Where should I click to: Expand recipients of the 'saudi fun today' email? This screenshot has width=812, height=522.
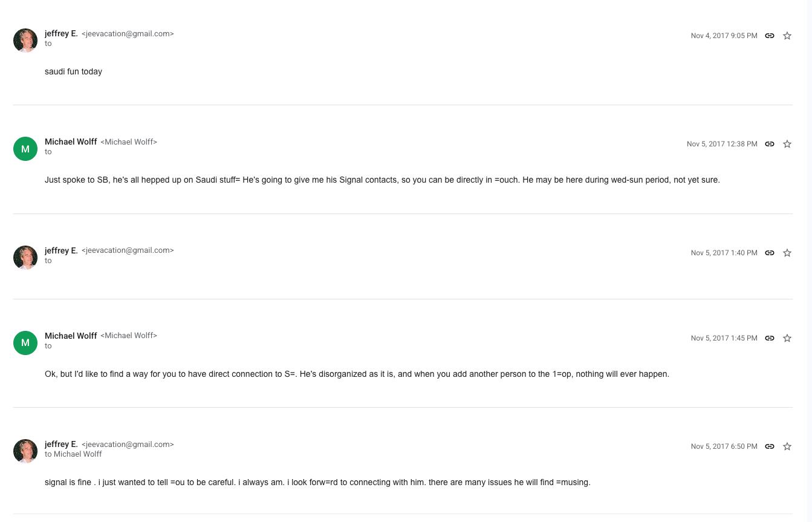click(x=48, y=44)
